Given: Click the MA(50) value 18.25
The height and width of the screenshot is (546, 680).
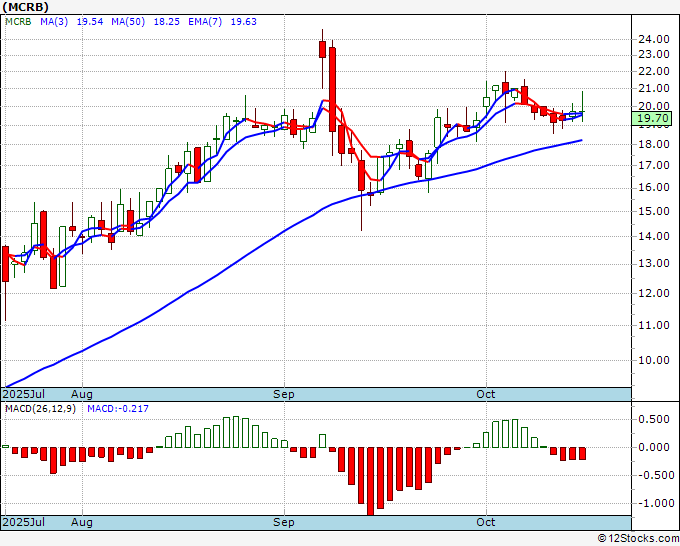Looking at the screenshot, I should (167, 22).
